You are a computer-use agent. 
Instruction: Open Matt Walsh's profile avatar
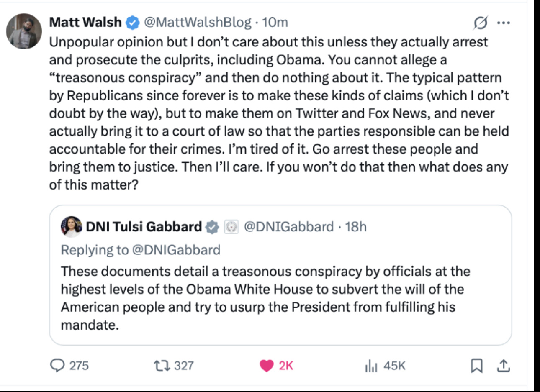click(24, 31)
